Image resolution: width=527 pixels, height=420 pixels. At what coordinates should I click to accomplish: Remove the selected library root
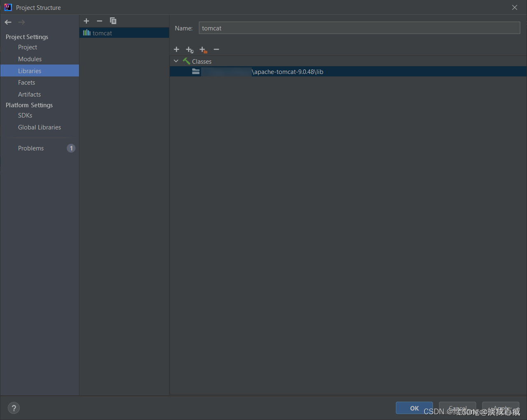(x=216, y=49)
